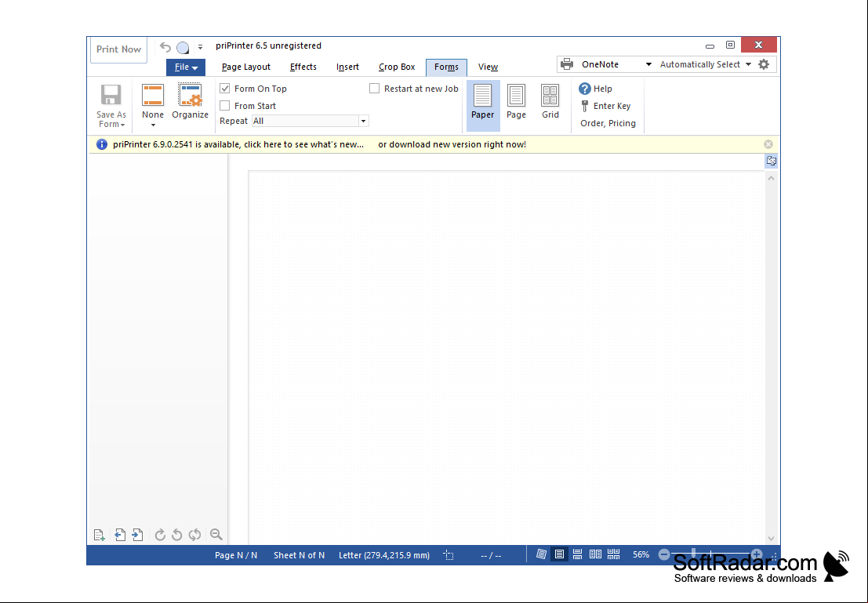
Task: Click the 56% zoom level
Action: [x=641, y=554]
